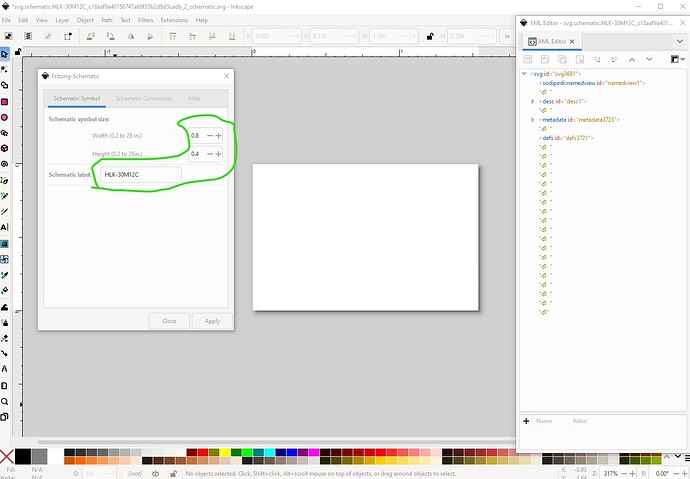Open the Filters menu
Viewport: 690px width, 479px height.
[x=145, y=20]
